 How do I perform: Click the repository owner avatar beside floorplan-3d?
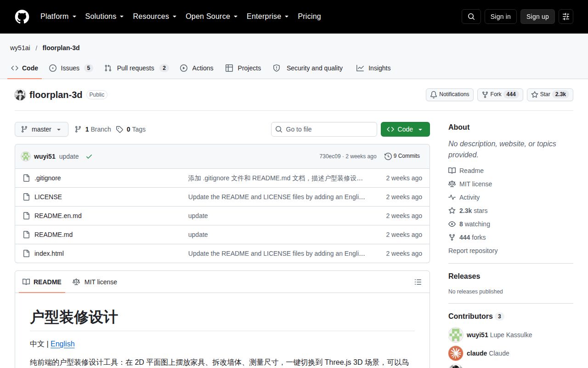(x=20, y=95)
